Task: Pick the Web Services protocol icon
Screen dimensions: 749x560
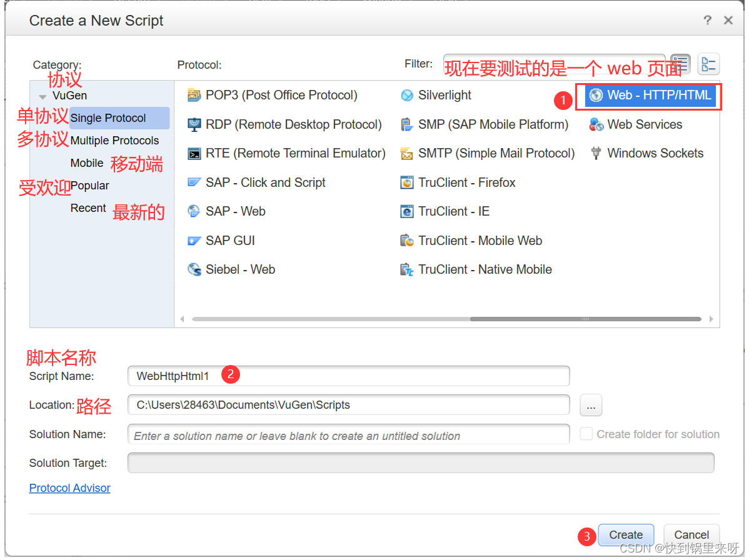Action: click(x=596, y=124)
